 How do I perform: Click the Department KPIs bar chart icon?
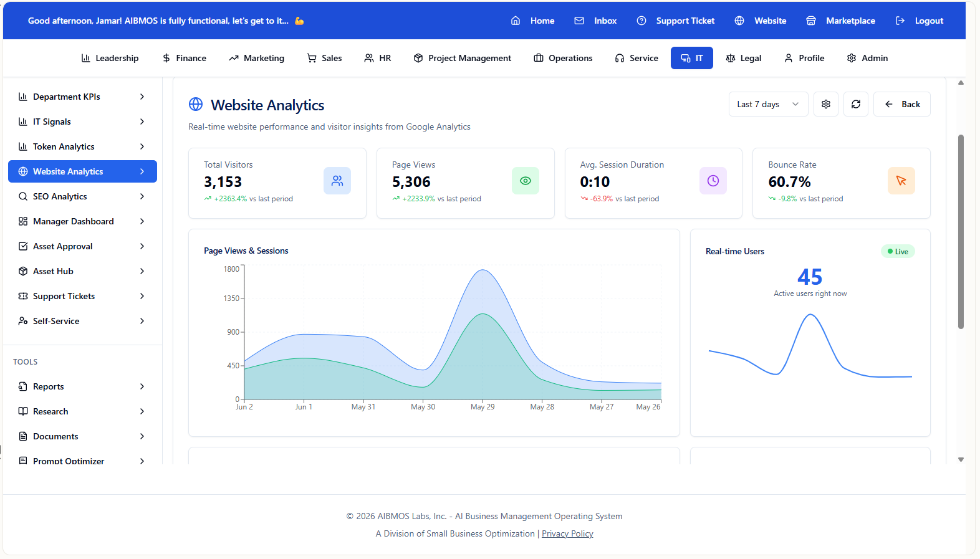[23, 97]
